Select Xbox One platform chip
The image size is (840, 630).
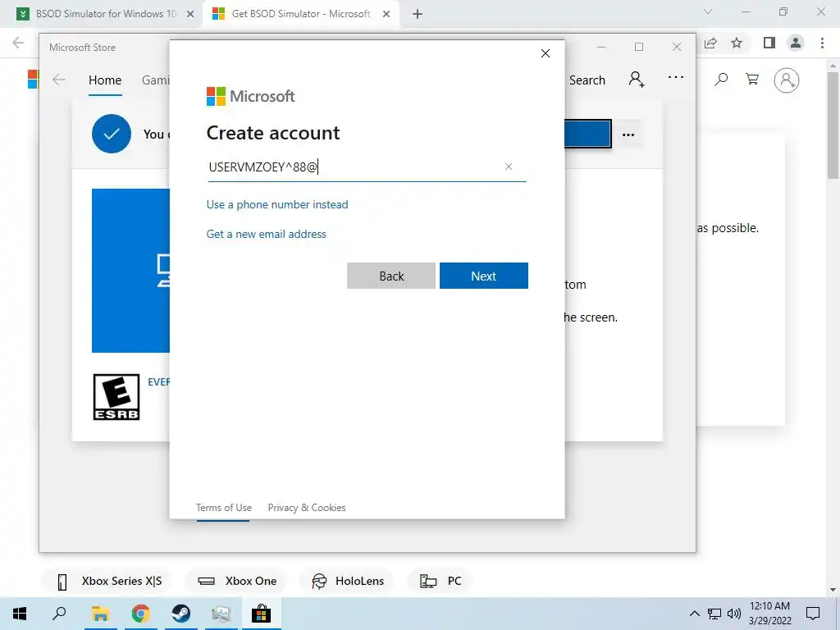coord(237,582)
